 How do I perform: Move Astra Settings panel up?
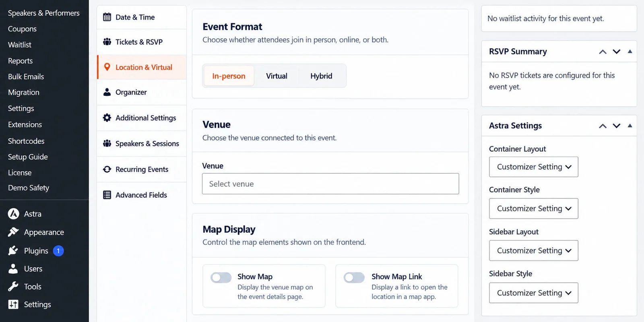click(603, 126)
